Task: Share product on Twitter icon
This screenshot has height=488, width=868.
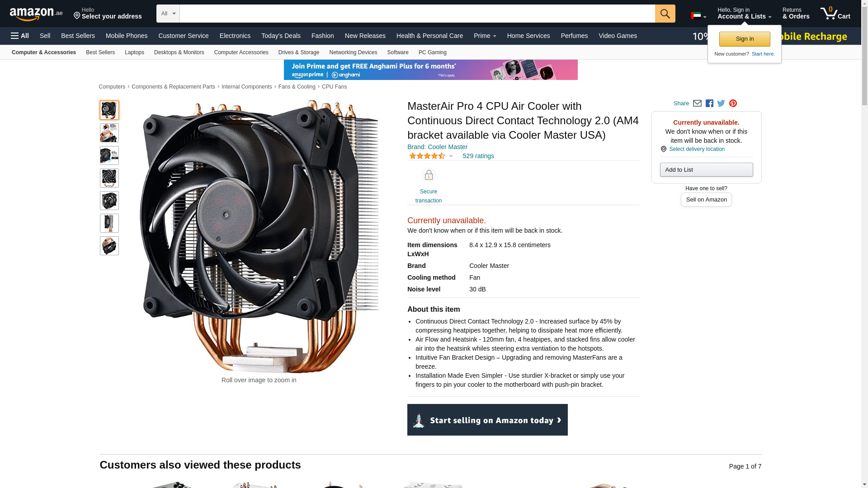Action: coord(721,103)
